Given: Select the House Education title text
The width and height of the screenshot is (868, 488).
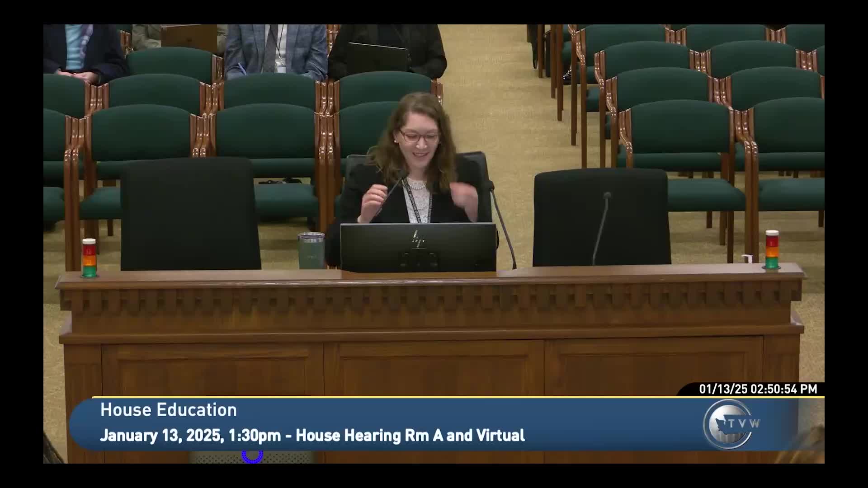Looking at the screenshot, I should 169,410.
